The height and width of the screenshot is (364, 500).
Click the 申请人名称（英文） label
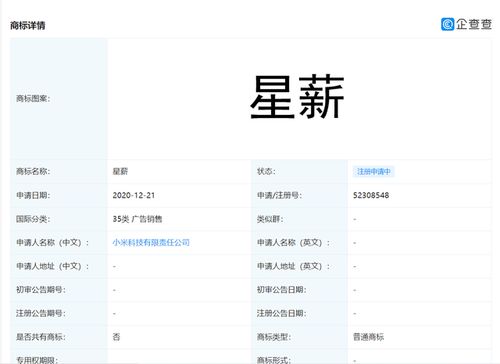293,242
